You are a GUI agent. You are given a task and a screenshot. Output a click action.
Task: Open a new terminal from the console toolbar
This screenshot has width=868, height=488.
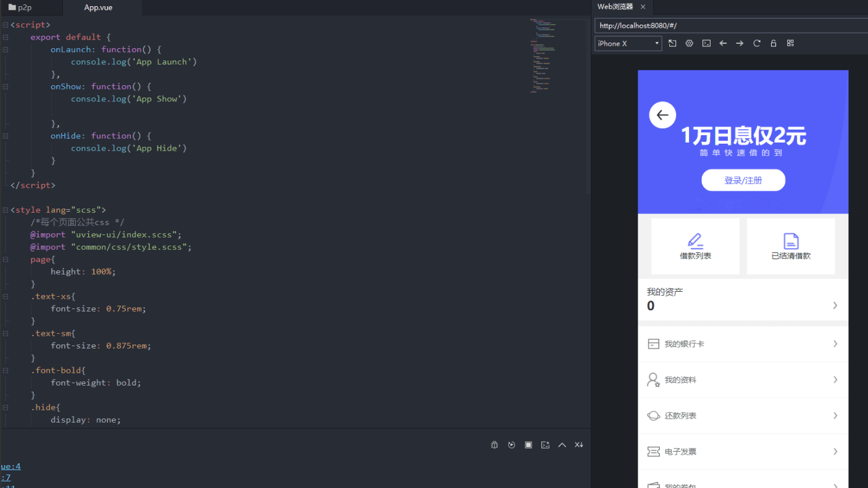coord(545,445)
